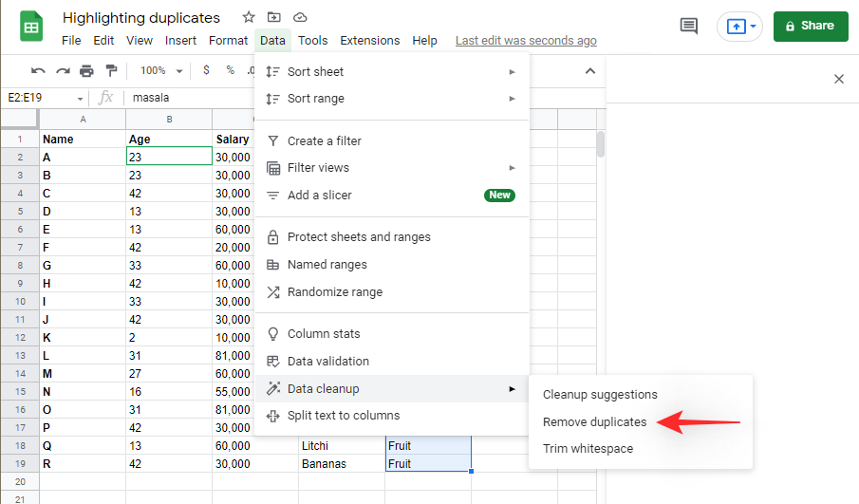Screen dimensions: 859x504
Task: Choose Split text to columns
Action: click(x=392, y=416)
